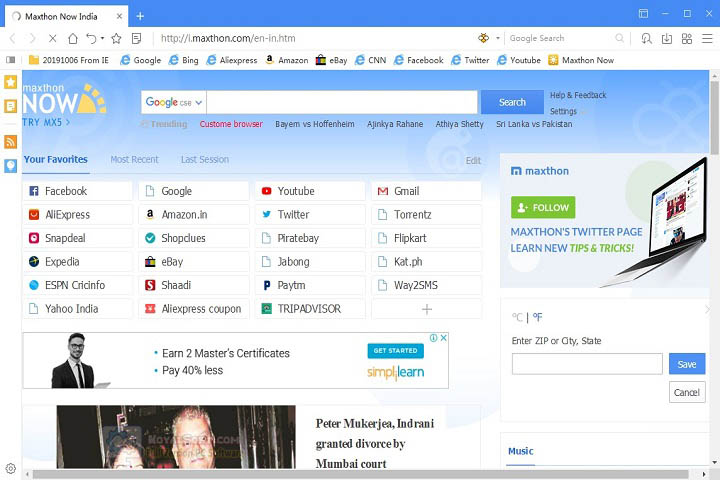Open the 20191006 From IE bookmarks folder
This screenshot has width=720, height=480.
[69, 60]
